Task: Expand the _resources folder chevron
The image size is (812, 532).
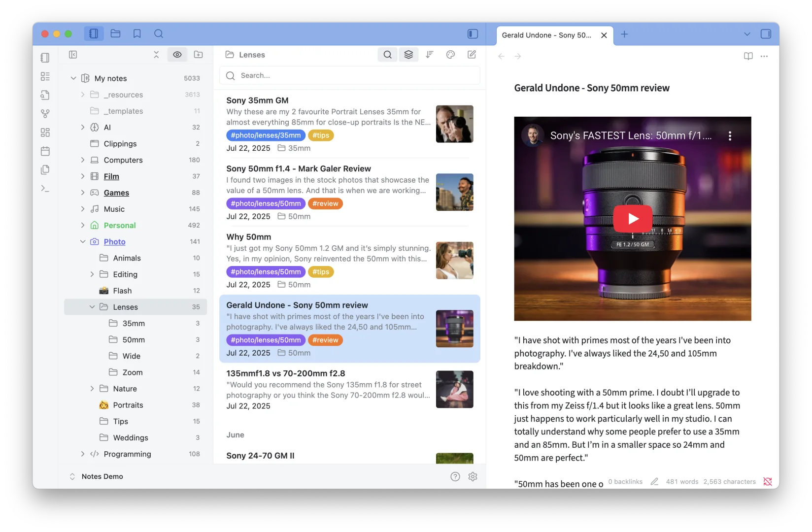Action: coord(83,95)
